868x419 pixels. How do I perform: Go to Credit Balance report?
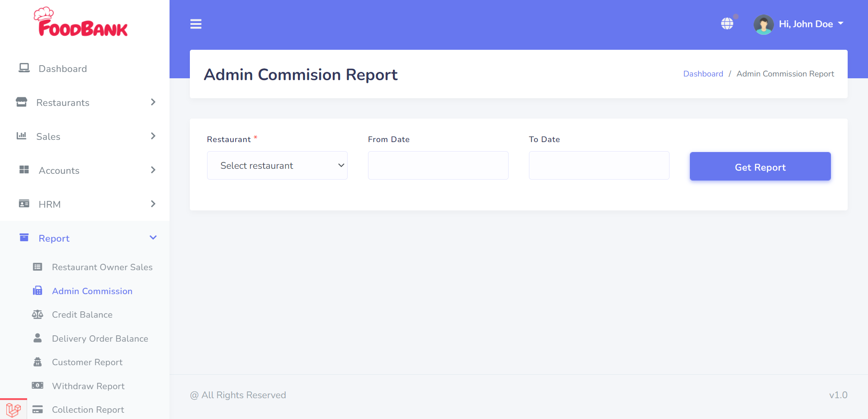[x=82, y=314]
